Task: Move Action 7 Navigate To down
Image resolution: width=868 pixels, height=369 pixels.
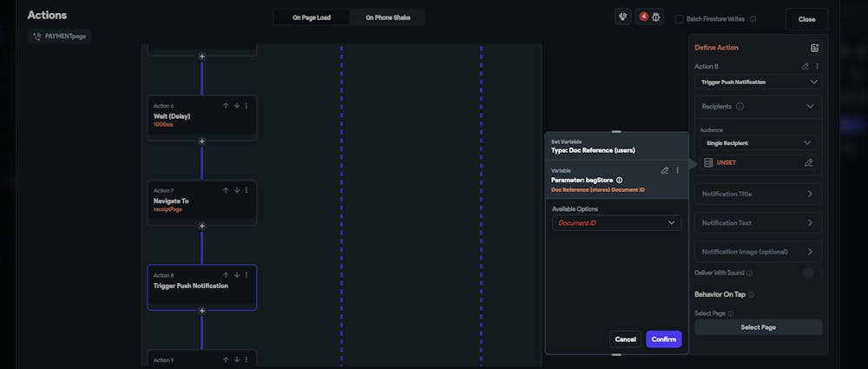Action: (236, 190)
